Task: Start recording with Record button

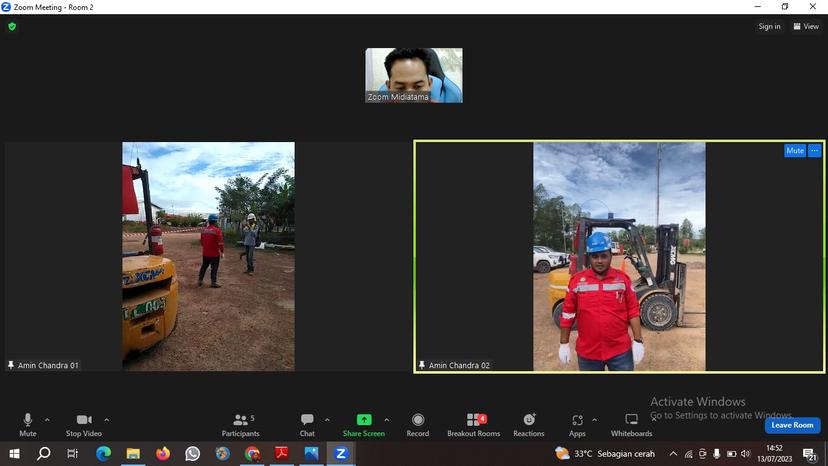Action: [418, 425]
